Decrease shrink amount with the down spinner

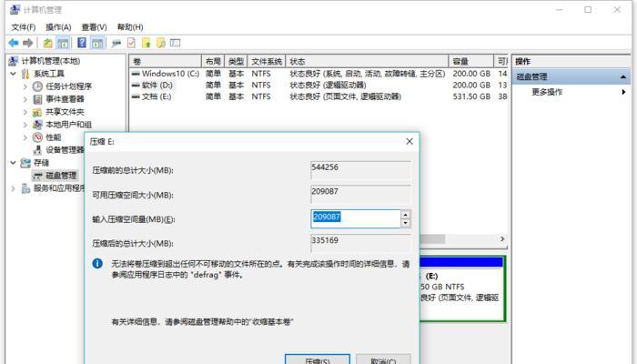point(406,224)
